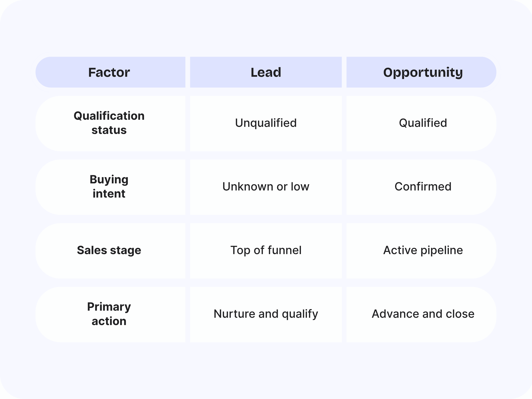Select the Qualified cell
Screen dimensions: 532x399
[x=421, y=124]
